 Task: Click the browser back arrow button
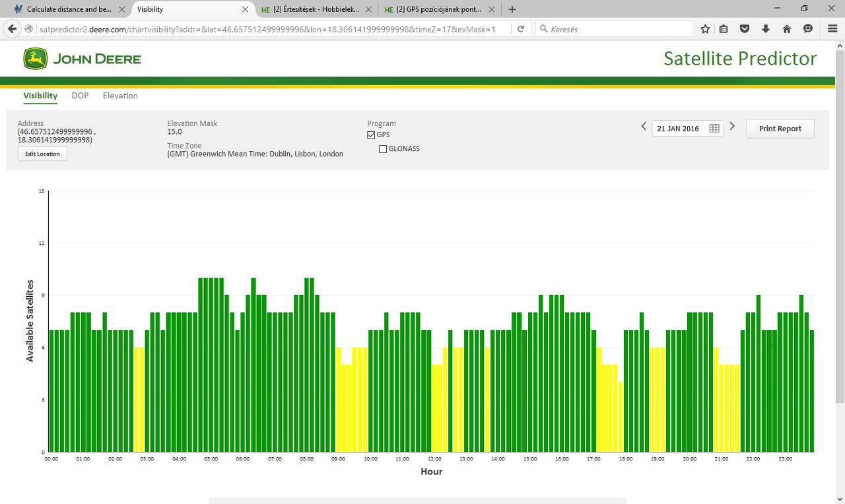[x=12, y=29]
